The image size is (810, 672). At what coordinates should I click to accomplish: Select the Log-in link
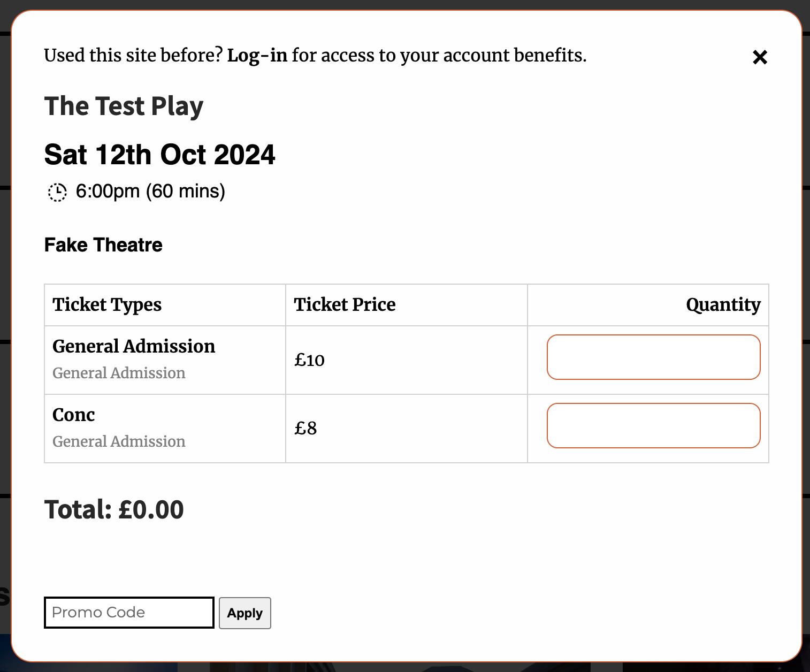tap(257, 55)
